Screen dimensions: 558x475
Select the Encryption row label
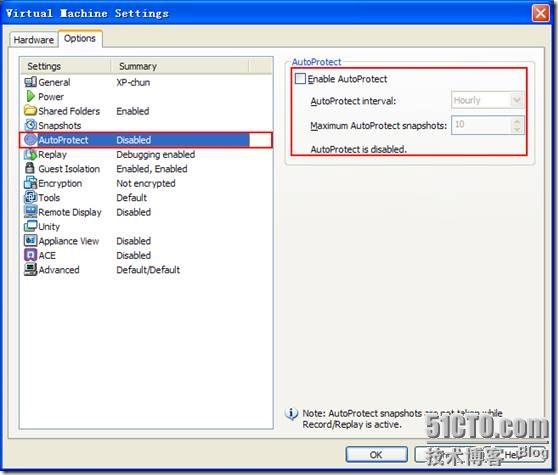(x=60, y=183)
